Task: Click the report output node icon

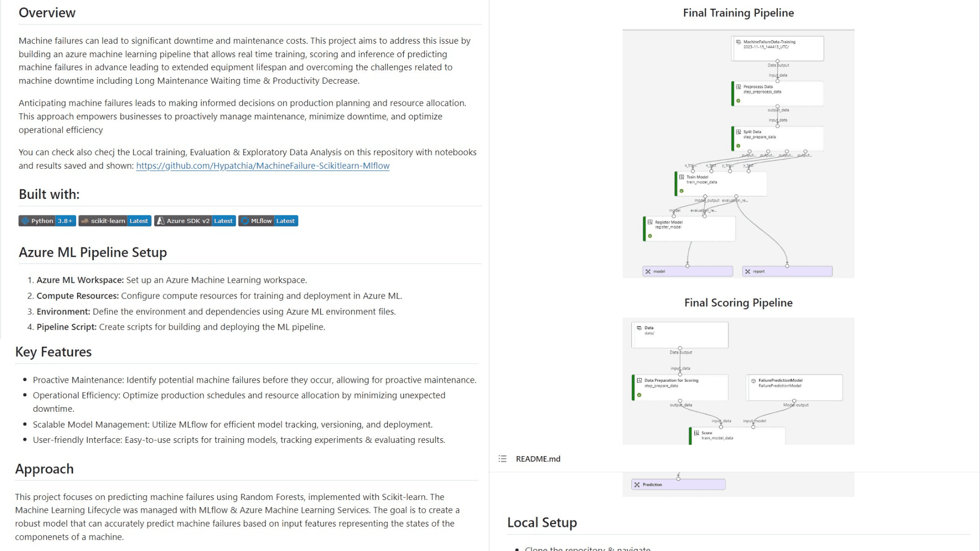Action: (748, 271)
